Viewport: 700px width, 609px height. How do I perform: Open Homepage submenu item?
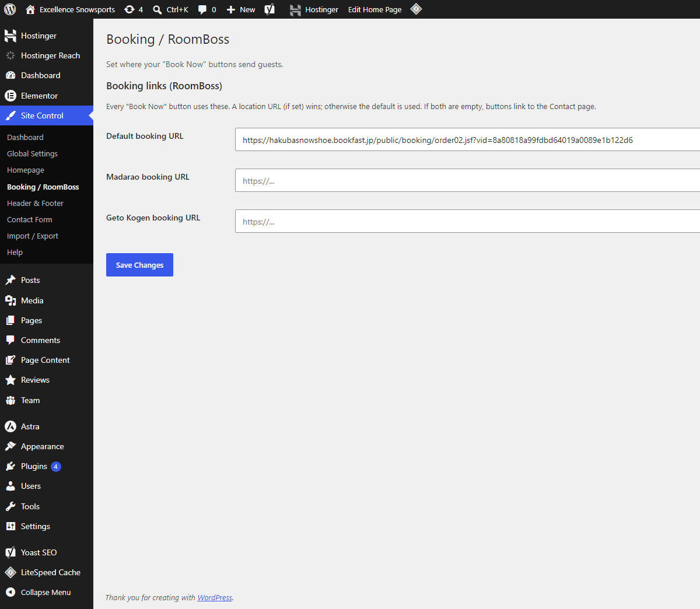pos(26,170)
